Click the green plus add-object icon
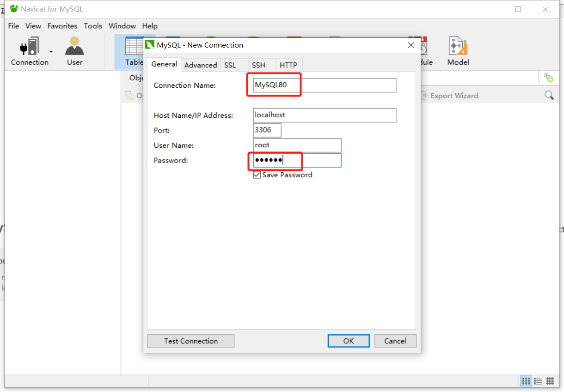The width and height of the screenshot is (564, 392). pos(549,78)
